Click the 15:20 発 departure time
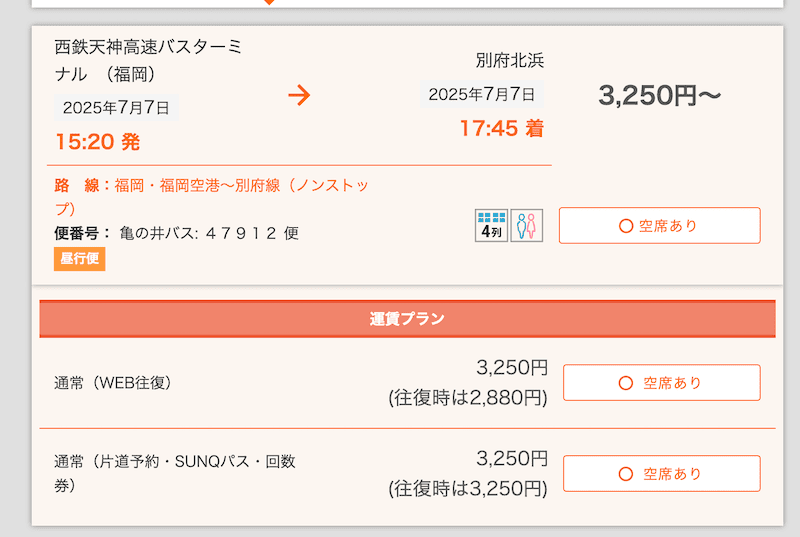The image size is (800, 537). click(x=98, y=142)
